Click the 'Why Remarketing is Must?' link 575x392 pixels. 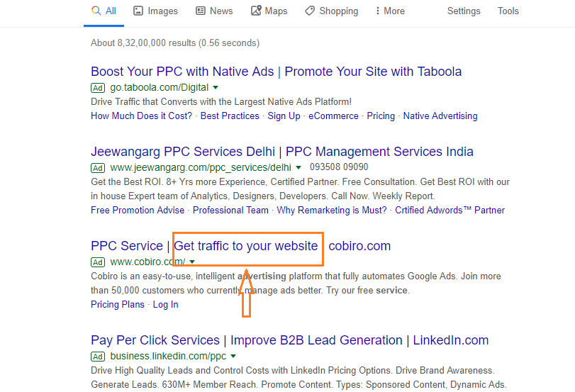(332, 210)
